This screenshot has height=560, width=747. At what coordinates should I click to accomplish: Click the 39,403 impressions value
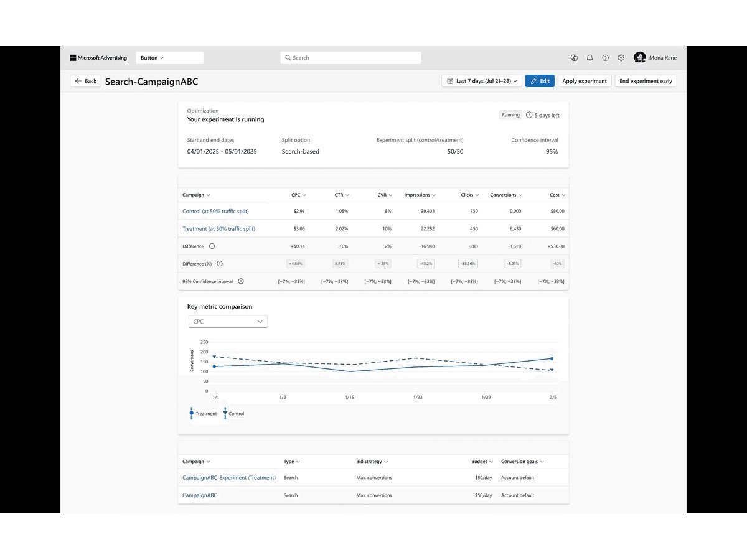[427, 212]
